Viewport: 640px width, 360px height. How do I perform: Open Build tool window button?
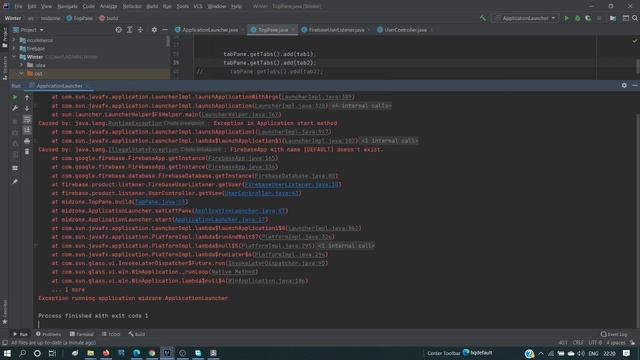[x=137, y=334]
